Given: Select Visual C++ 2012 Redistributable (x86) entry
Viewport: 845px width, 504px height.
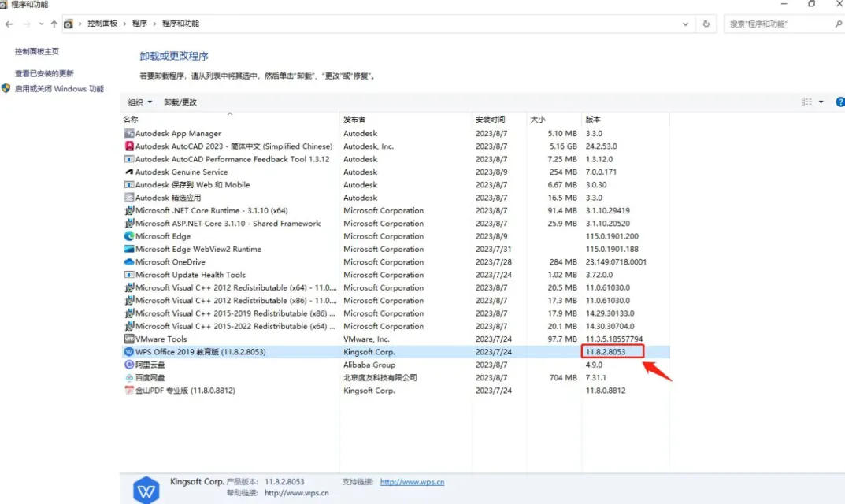Looking at the screenshot, I should point(395,301).
